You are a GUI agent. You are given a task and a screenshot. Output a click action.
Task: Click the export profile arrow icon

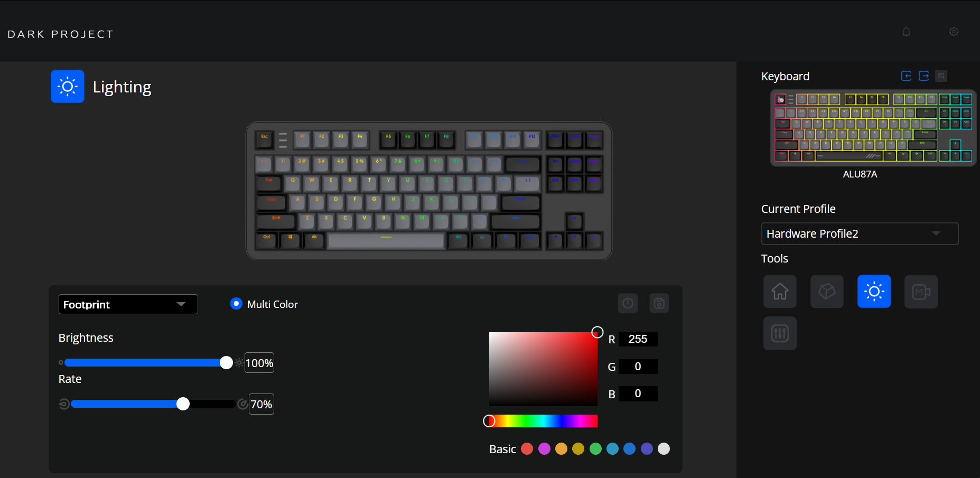(x=924, y=76)
